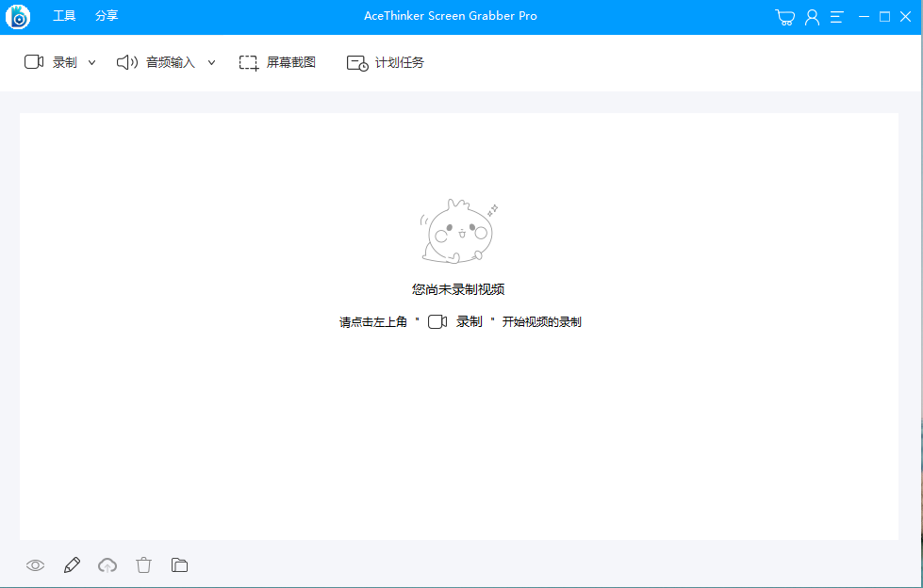Click the trash delete icon
923x588 pixels.
tap(143, 565)
